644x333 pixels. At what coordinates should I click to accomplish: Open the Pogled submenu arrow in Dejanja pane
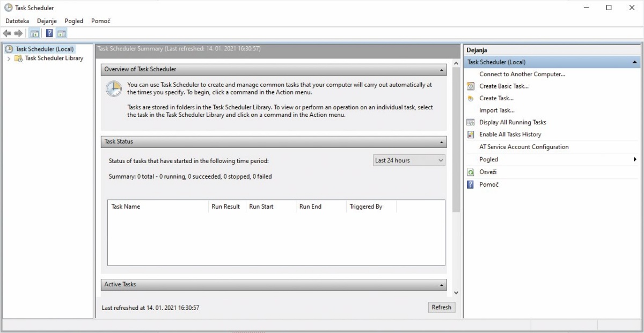click(x=635, y=159)
